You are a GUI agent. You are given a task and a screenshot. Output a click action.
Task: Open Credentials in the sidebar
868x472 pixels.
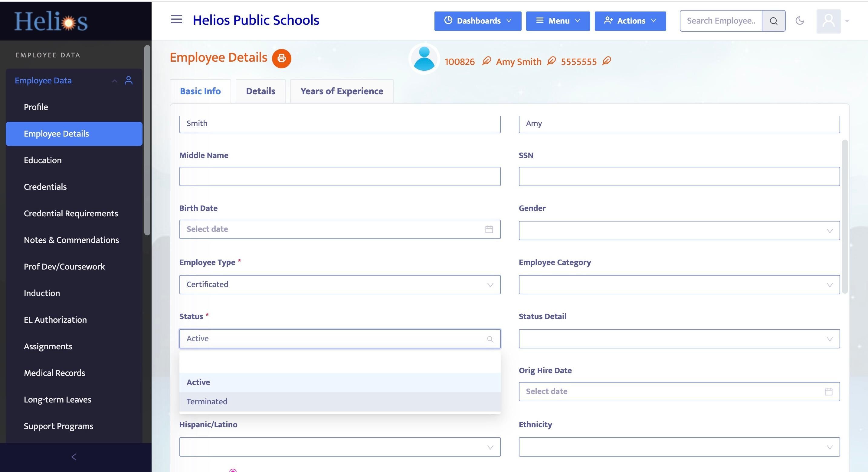pos(45,187)
